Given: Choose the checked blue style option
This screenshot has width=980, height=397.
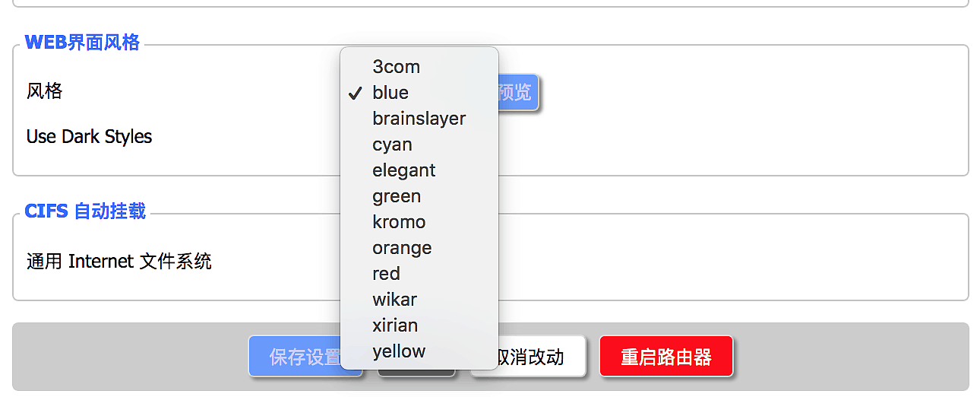Looking at the screenshot, I should [x=390, y=93].
